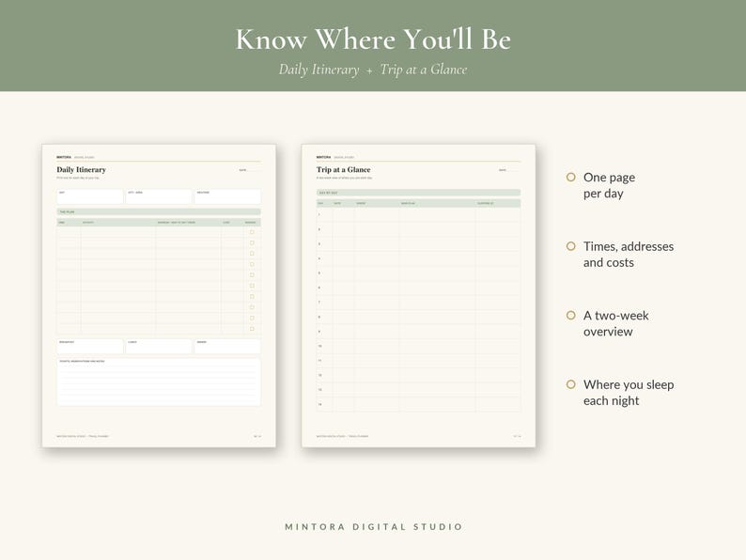Click the Lunch box on the Daily Itinerary

tap(159, 347)
